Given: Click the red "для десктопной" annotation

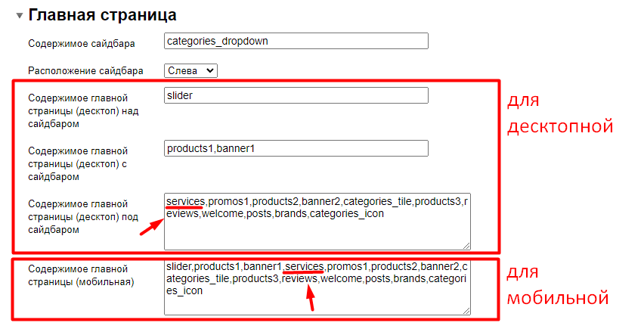Looking at the screenshot, I should pos(559,113).
